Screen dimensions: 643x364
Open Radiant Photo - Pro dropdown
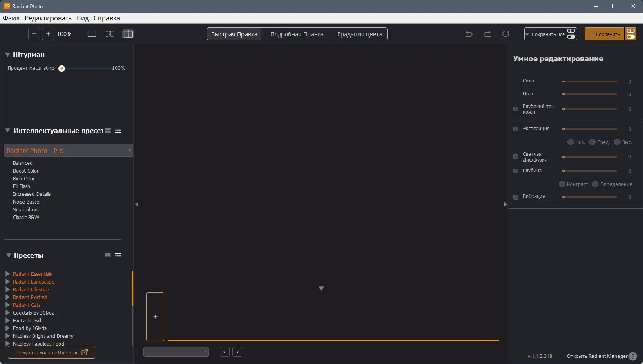tap(69, 150)
